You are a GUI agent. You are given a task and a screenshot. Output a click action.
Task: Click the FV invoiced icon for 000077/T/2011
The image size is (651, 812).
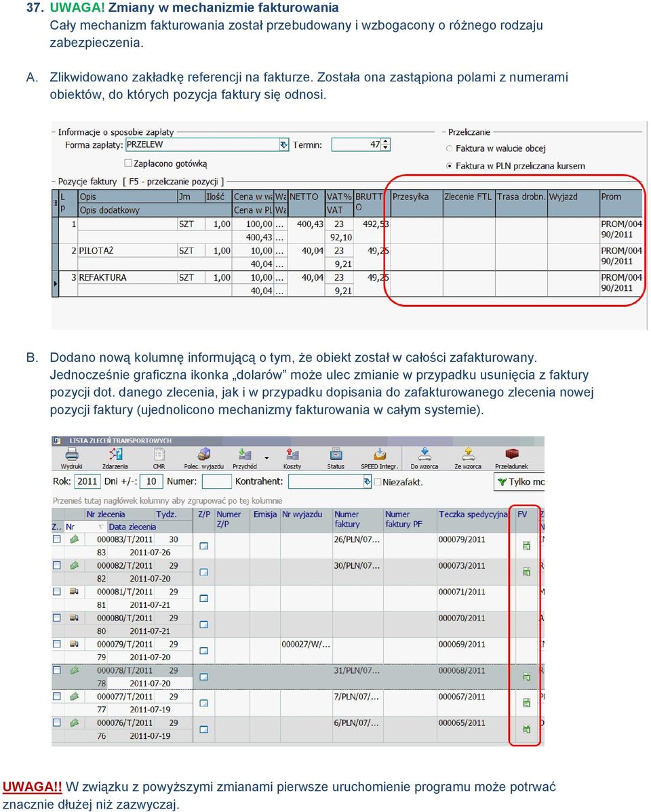point(527,703)
